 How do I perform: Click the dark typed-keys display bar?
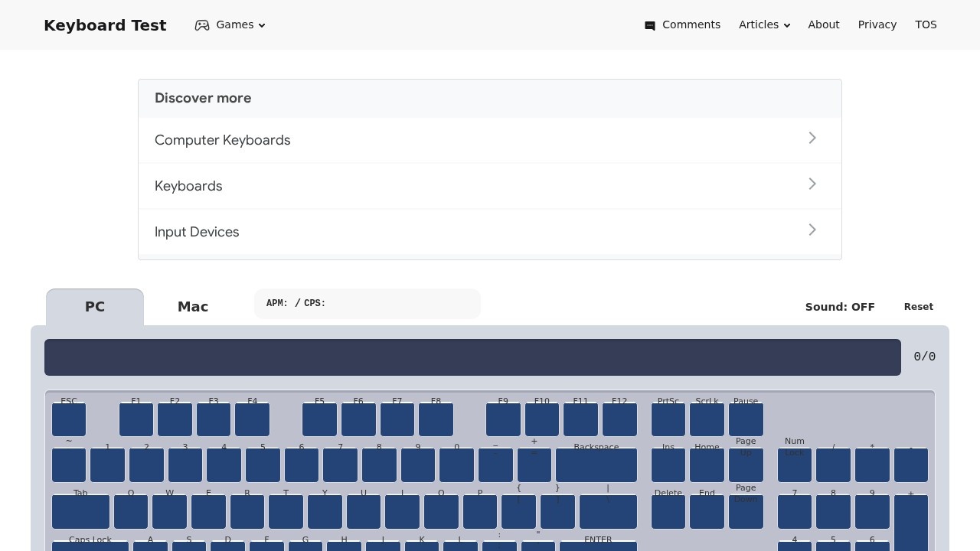point(472,357)
